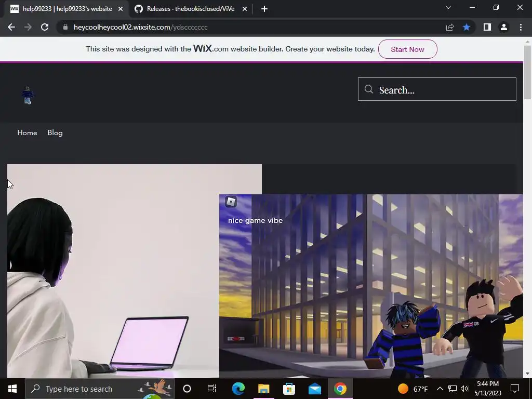Open the weather widget showing 67°F
532x399 pixels.
pyautogui.click(x=413, y=389)
